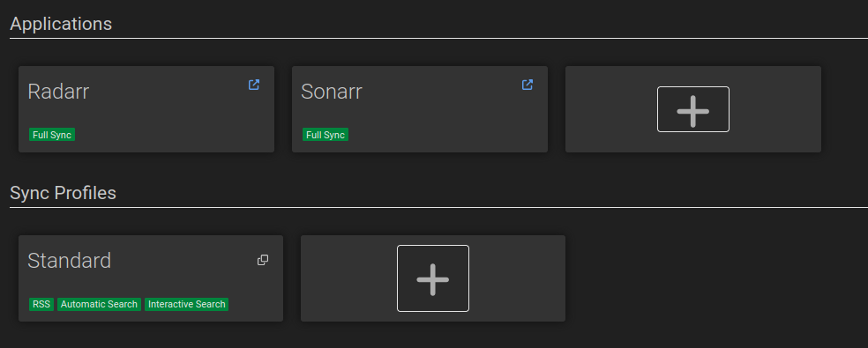Open Sonarr via its external link icon
This screenshot has width=868, height=348.
[x=527, y=85]
